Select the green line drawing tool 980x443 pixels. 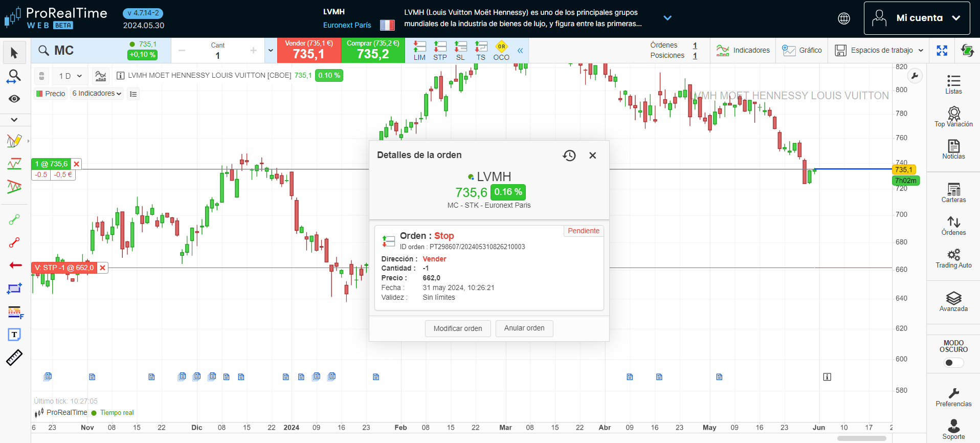[14, 219]
